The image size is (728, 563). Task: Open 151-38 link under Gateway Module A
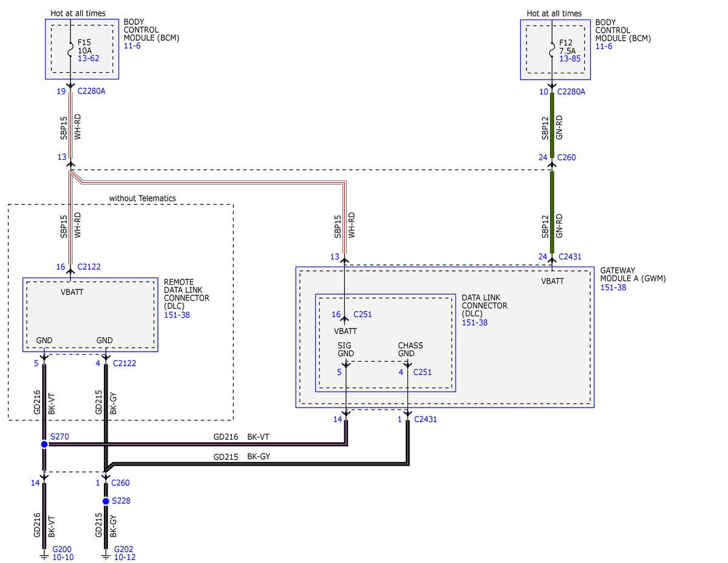[613, 287]
